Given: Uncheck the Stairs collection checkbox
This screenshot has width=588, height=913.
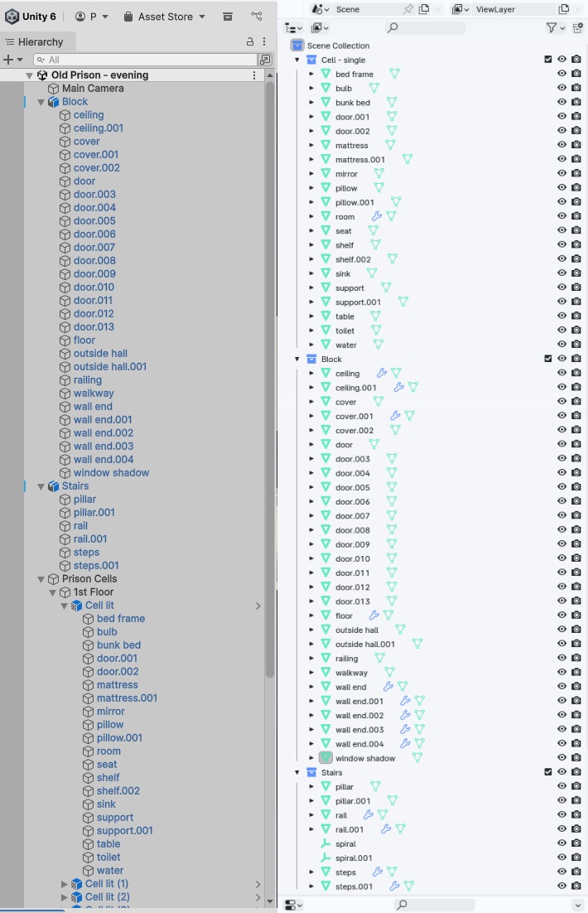Looking at the screenshot, I should click(x=547, y=772).
